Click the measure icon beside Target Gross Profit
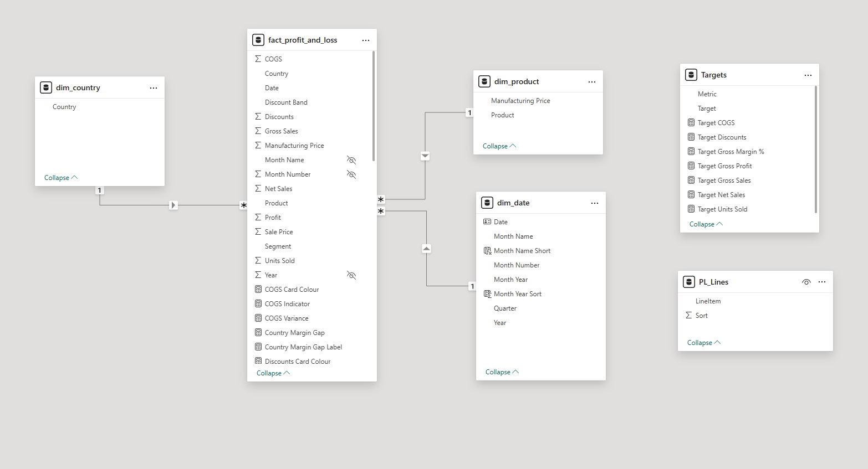Image resolution: width=868 pixels, height=469 pixels. (691, 166)
